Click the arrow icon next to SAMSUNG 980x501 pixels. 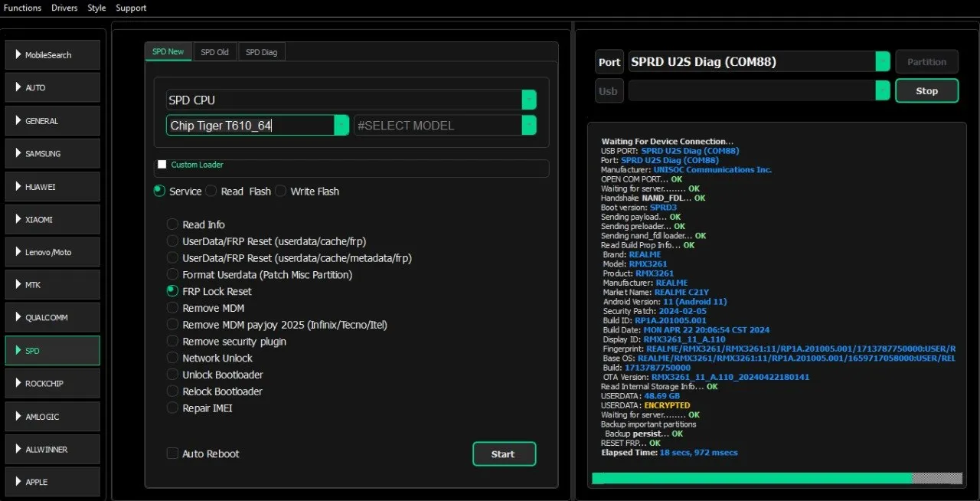[18, 153]
